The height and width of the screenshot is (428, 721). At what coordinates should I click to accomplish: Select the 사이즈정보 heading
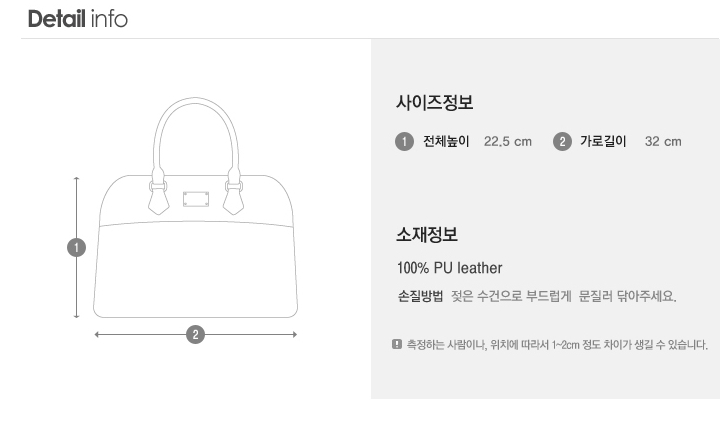pos(434,103)
